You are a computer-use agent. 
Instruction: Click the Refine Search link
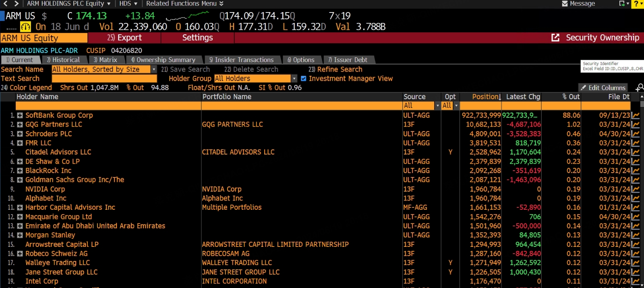pos(335,69)
